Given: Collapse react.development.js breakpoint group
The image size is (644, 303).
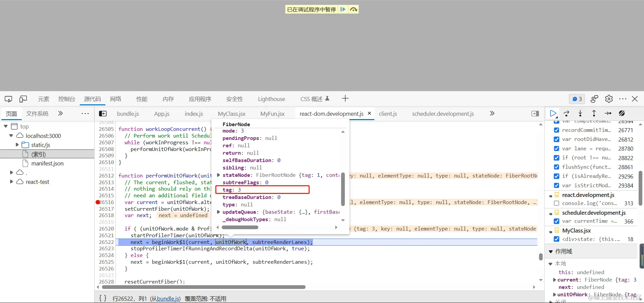Looking at the screenshot, I should click(x=551, y=196).
